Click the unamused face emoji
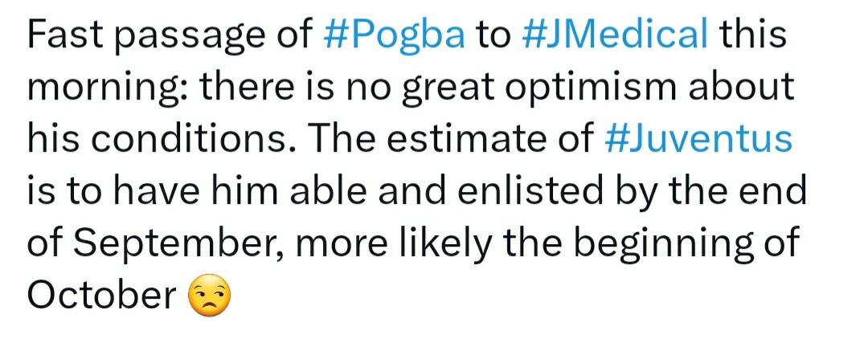This screenshot has width=868, height=355. tap(209, 297)
